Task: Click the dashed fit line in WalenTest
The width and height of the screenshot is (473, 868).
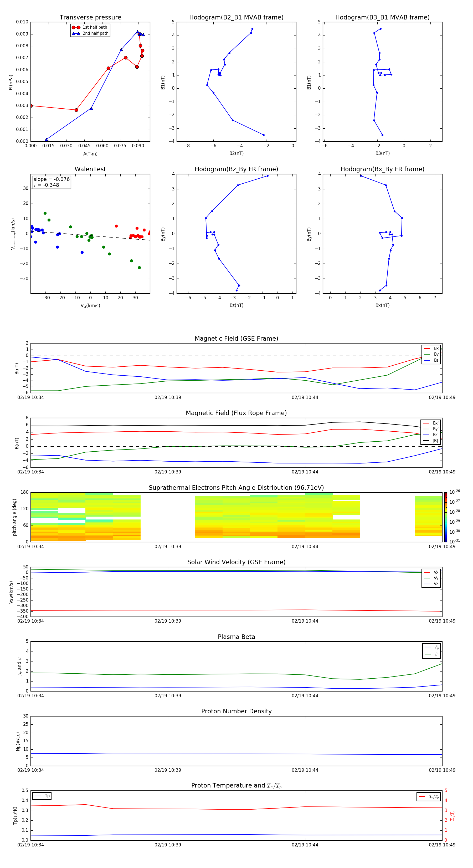Action: (x=90, y=235)
